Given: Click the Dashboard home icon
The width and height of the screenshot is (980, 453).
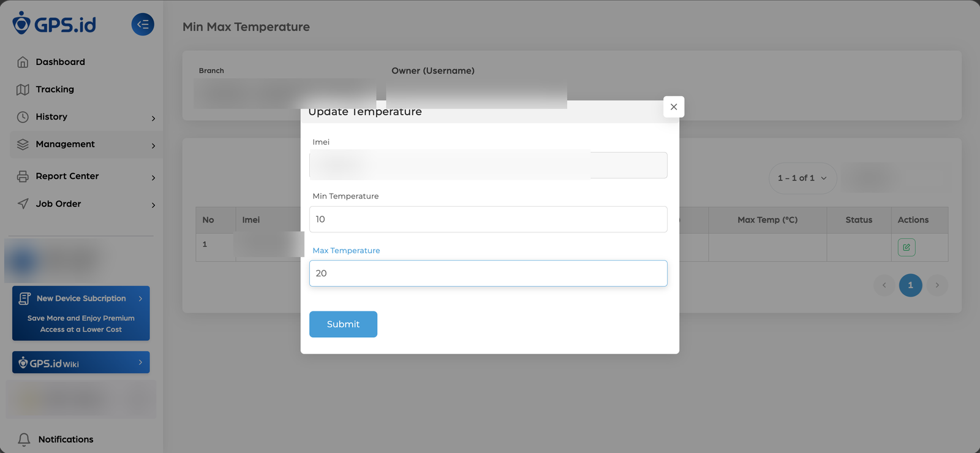Looking at the screenshot, I should tap(23, 62).
